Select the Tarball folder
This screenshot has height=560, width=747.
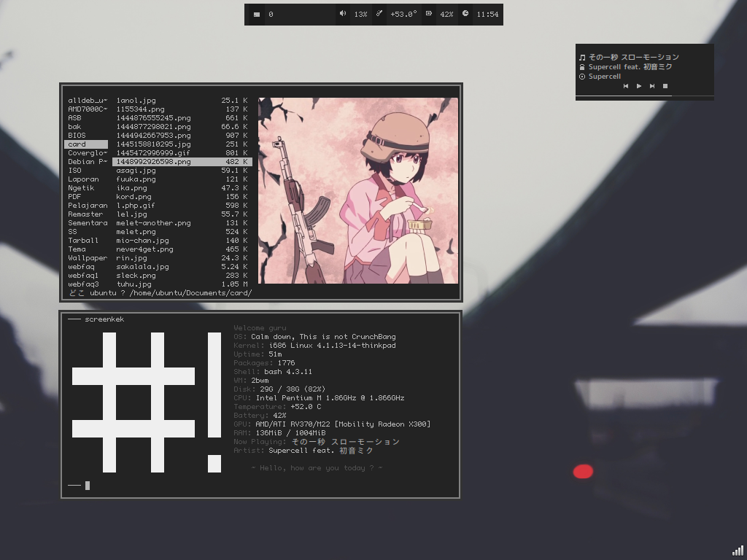click(x=83, y=241)
